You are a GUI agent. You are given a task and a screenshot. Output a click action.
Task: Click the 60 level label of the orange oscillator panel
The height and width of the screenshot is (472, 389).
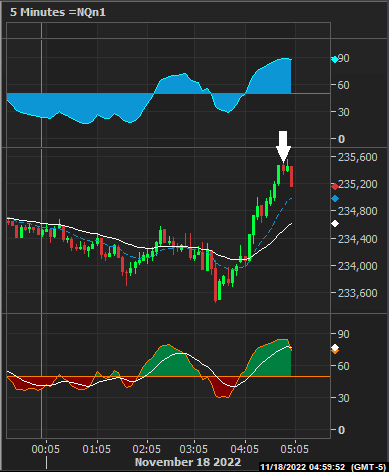click(343, 366)
